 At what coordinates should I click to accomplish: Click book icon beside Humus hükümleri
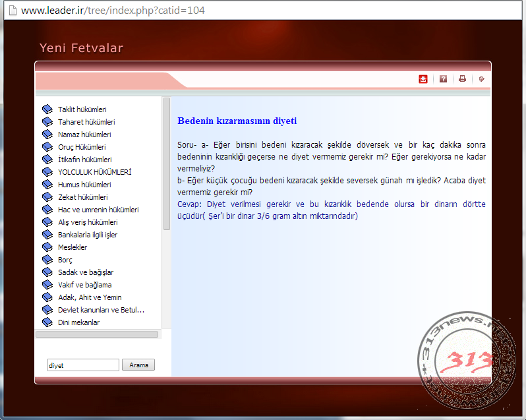[x=47, y=184]
